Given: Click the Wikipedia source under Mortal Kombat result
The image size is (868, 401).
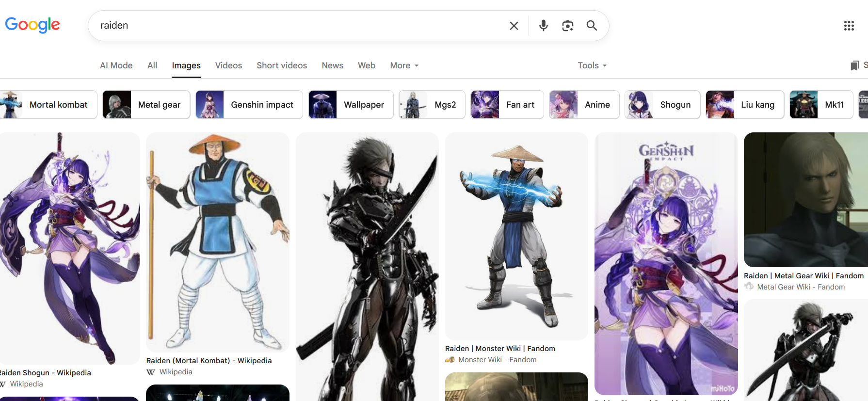Looking at the screenshot, I should click(176, 372).
